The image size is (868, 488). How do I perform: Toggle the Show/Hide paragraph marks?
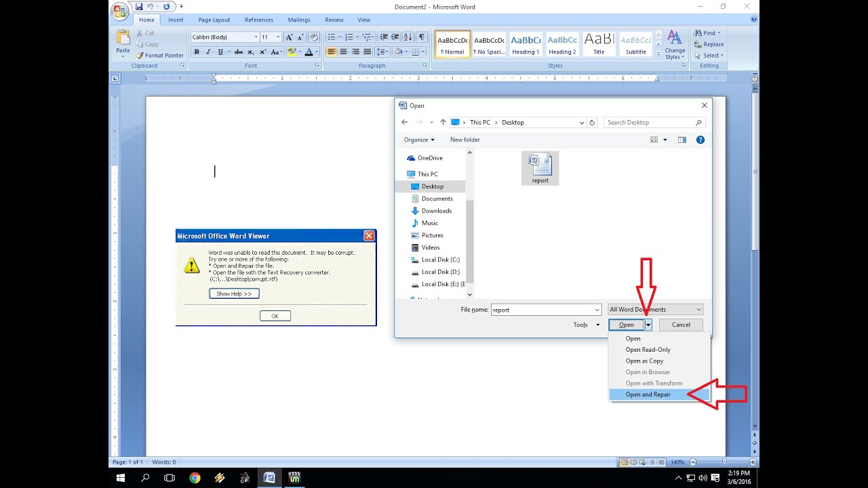(421, 37)
